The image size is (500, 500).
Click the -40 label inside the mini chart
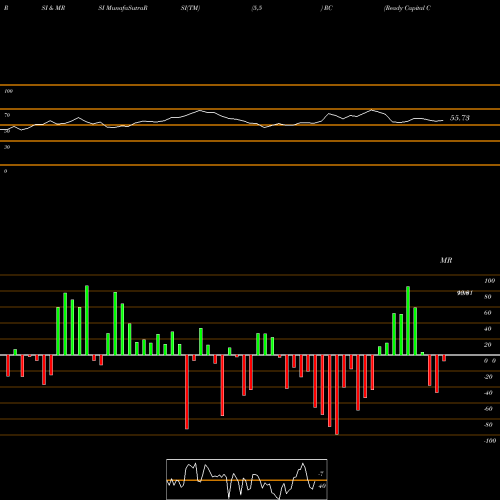[322, 486]
